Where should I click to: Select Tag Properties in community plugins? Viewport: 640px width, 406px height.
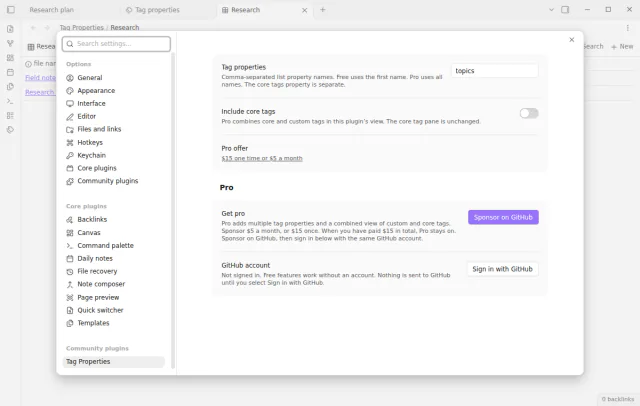(113, 362)
